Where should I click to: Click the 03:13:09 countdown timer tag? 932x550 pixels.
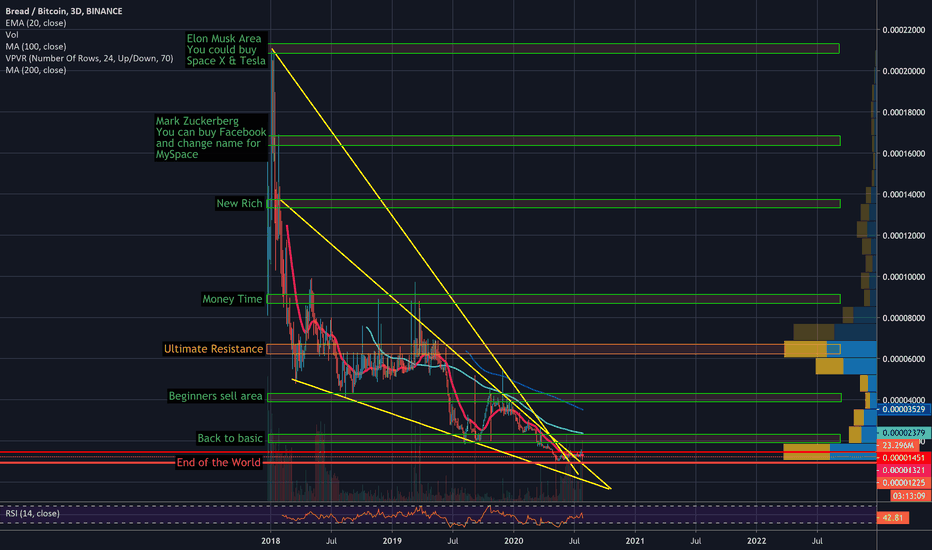point(910,495)
